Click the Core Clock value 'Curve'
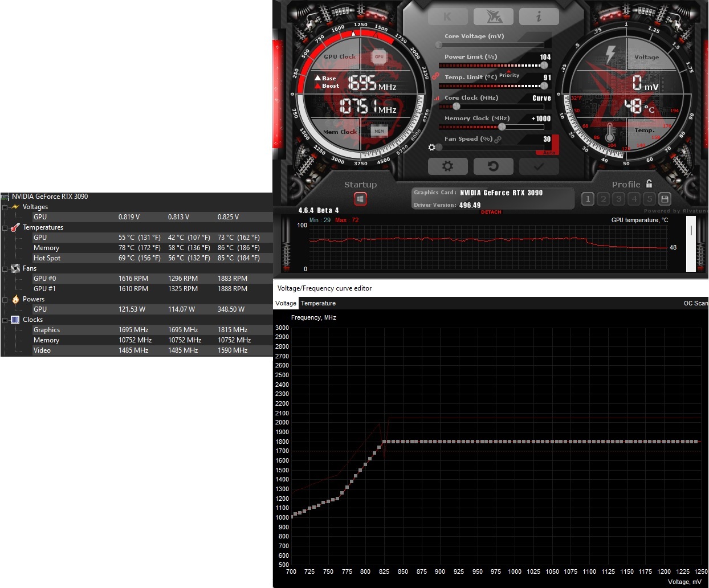 pos(541,98)
